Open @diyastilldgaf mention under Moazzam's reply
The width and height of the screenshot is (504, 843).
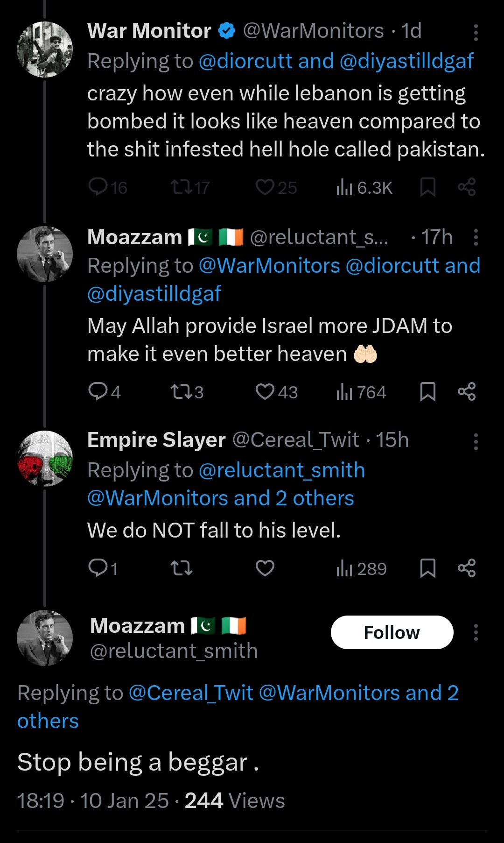coord(154,294)
